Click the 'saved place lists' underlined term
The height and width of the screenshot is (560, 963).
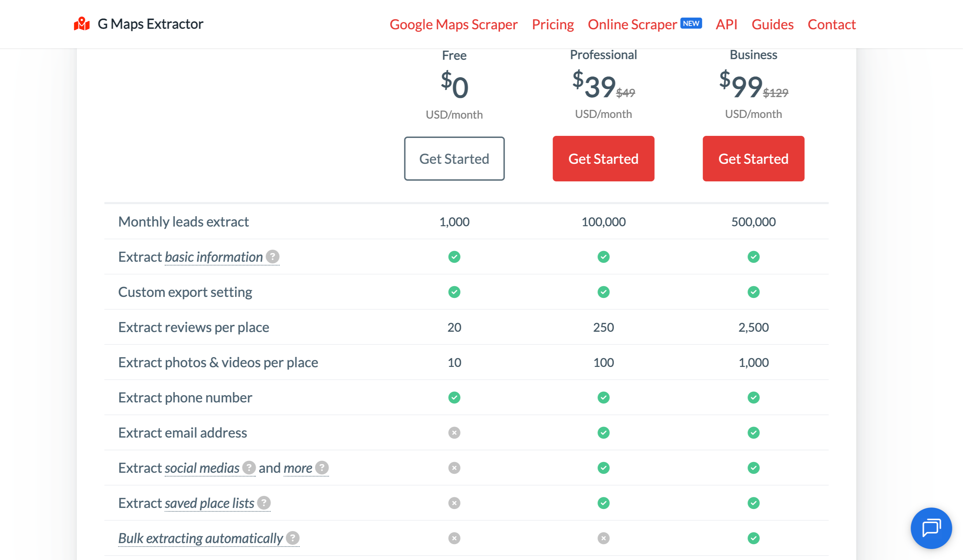point(209,503)
